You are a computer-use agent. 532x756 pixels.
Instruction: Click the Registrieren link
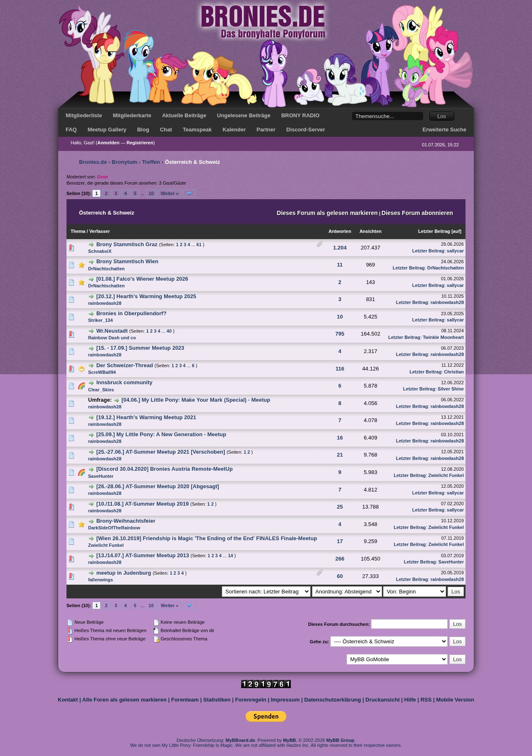[x=140, y=143]
